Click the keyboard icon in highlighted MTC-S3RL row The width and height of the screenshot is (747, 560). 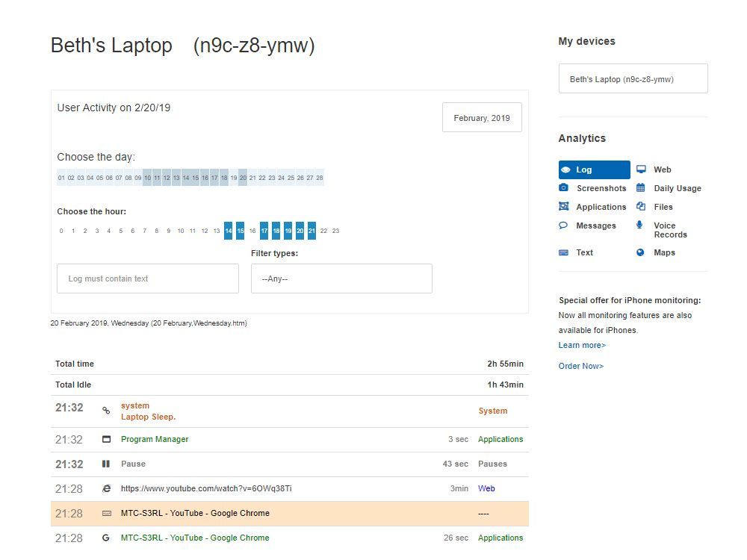[107, 514]
